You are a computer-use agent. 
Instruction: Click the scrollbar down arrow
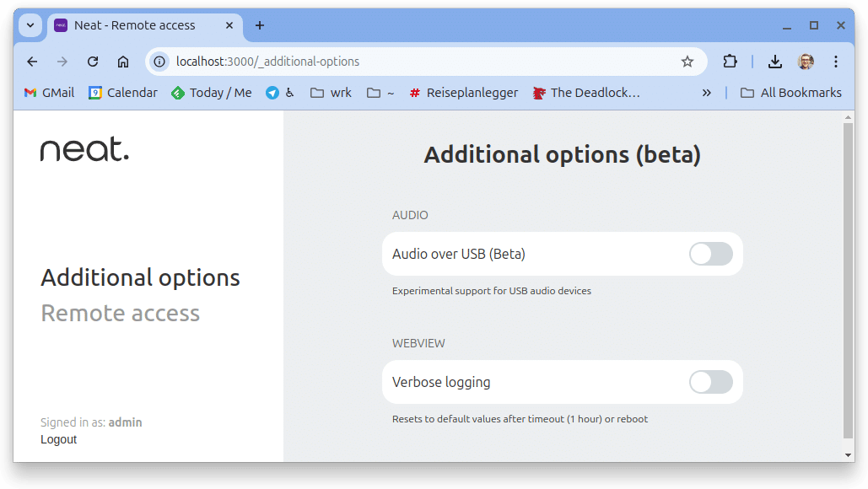coord(848,455)
